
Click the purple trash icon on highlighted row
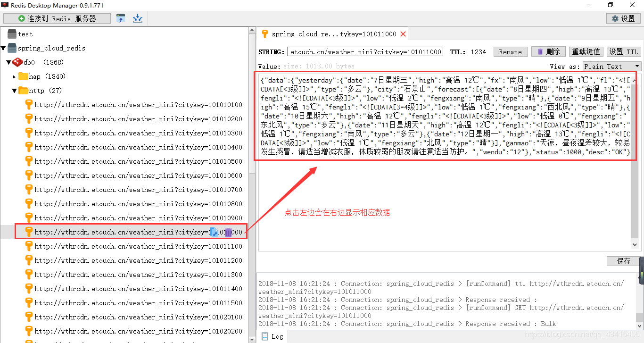pos(228,232)
